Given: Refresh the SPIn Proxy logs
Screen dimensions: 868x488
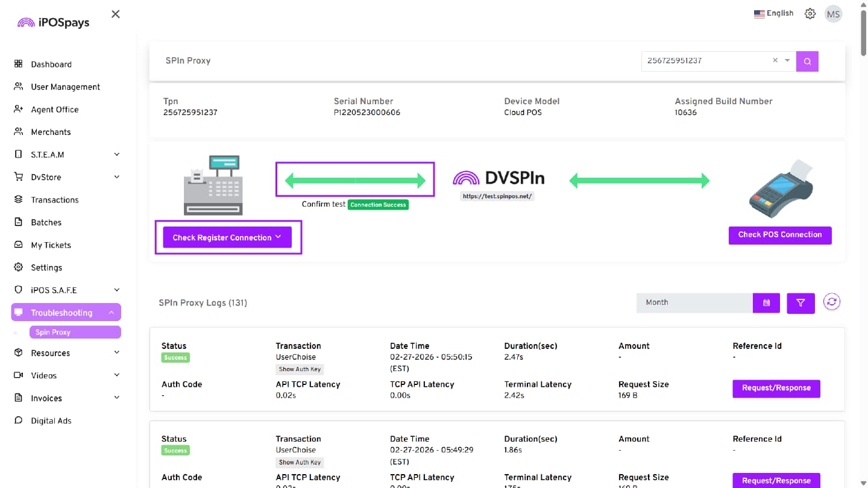Looking at the screenshot, I should click(x=832, y=302).
